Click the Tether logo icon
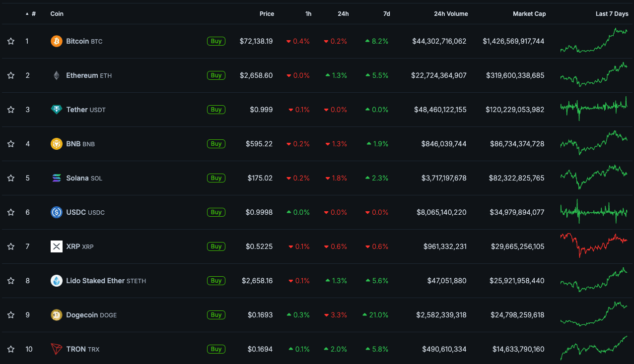The width and height of the screenshot is (634, 364). click(57, 110)
